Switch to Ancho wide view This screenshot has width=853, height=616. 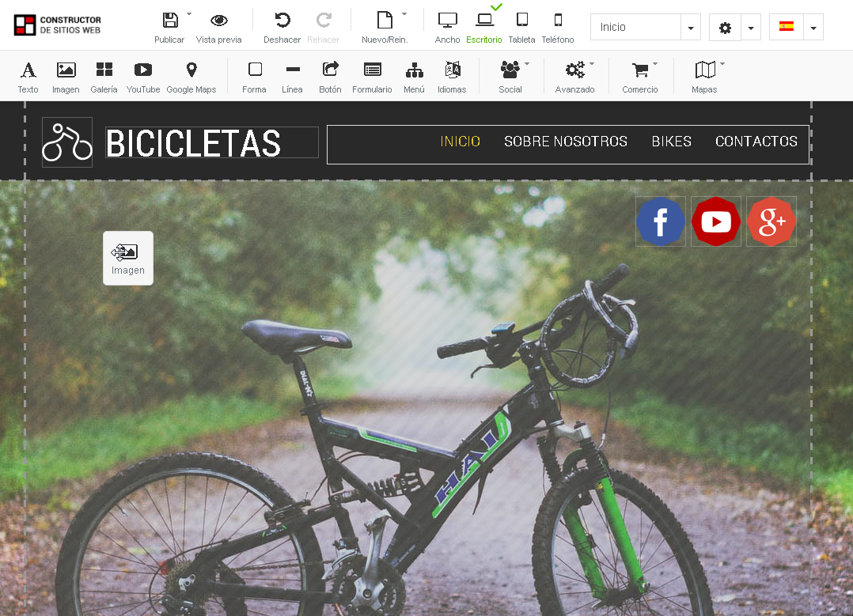click(x=447, y=20)
